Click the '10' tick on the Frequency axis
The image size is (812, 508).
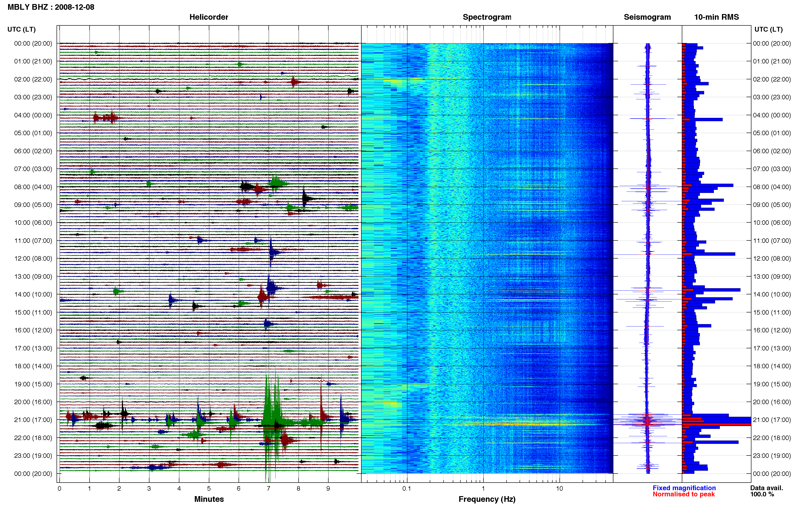coord(559,489)
